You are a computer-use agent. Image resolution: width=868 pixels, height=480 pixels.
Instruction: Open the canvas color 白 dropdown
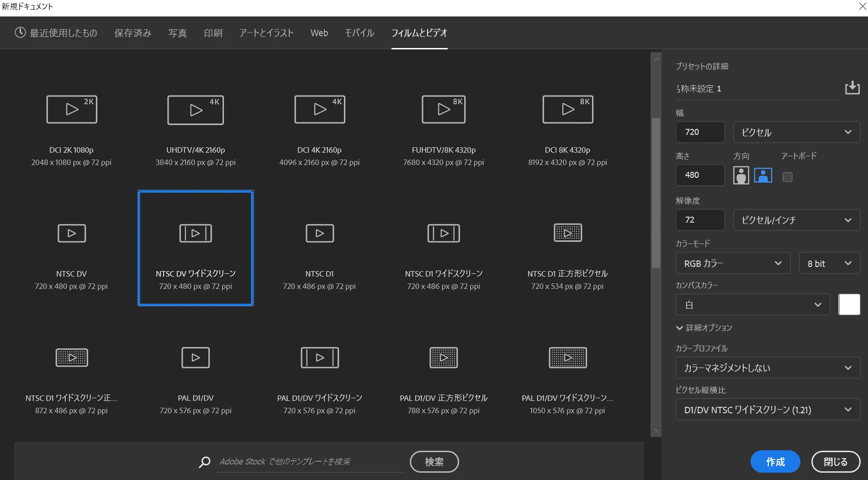coord(753,304)
